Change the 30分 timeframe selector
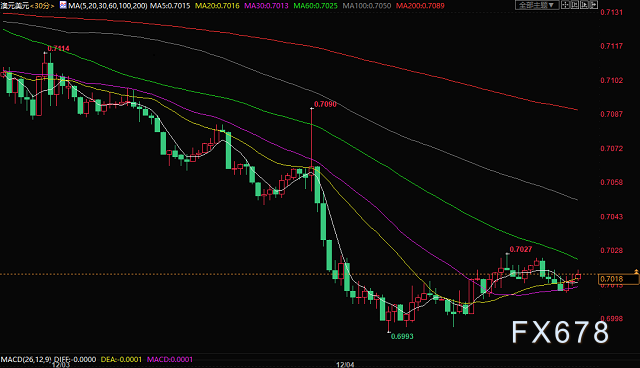This screenshot has height=368, width=640. pyautogui.click(x=42, y=6)
